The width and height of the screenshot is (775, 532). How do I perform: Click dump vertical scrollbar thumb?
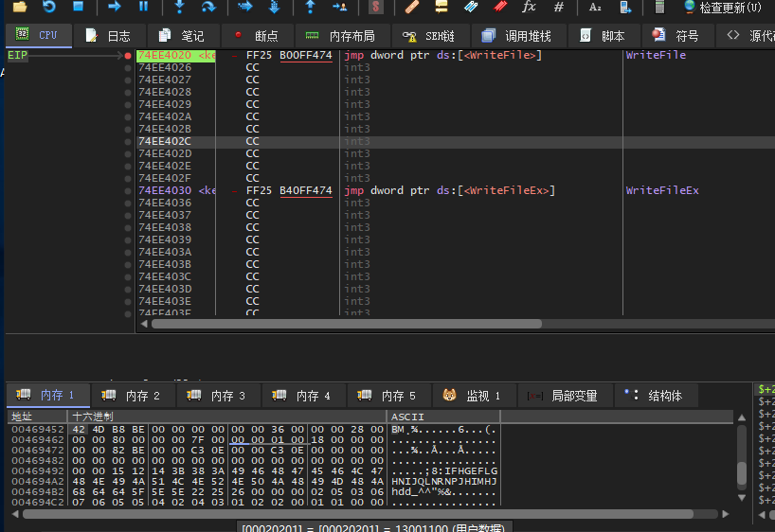coord(742,472)
